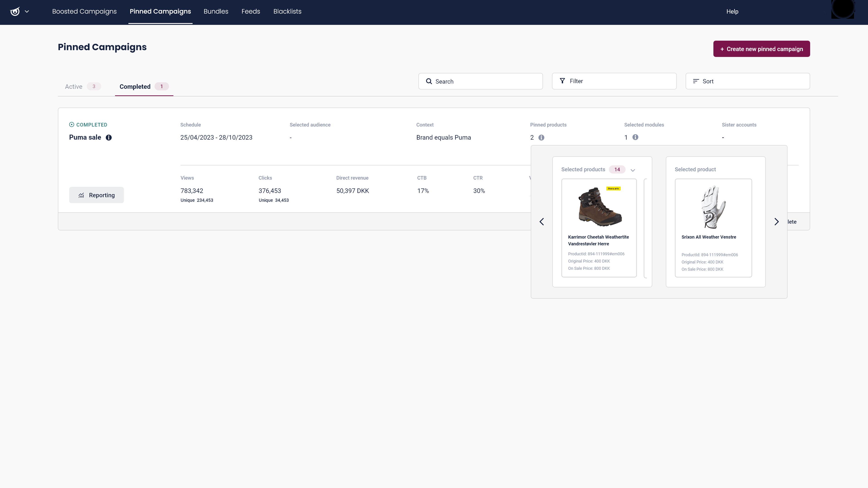Show info tooltip next to Puma sale
The image size is (868, 488).
click(109, 138)
